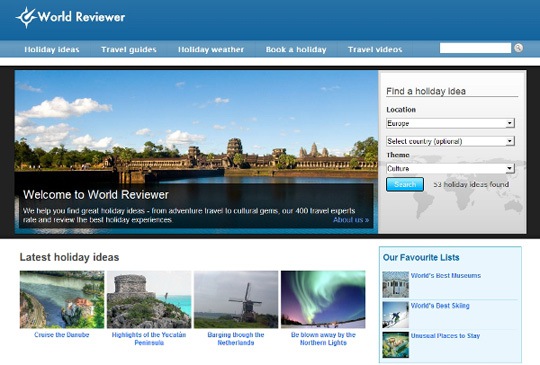Click the search magnifier icon in navbar
The height and width of the screenshot is (365, 540).
[518, 48]
